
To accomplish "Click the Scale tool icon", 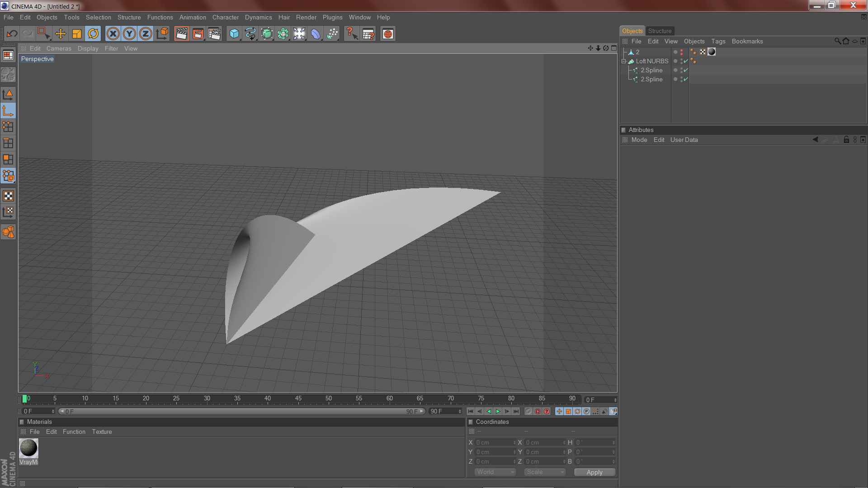I will [77, 34].
